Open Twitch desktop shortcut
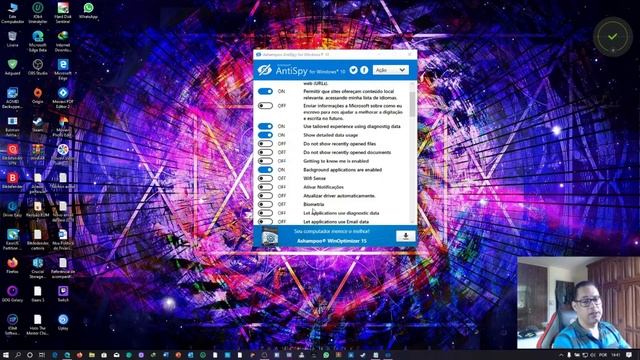 (x=63, y=294)
